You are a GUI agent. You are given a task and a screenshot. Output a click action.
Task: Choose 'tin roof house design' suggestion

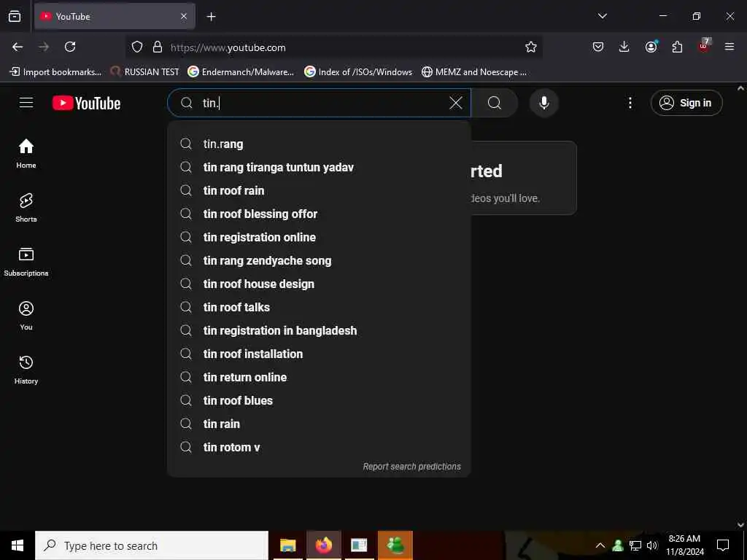[319, 284]
